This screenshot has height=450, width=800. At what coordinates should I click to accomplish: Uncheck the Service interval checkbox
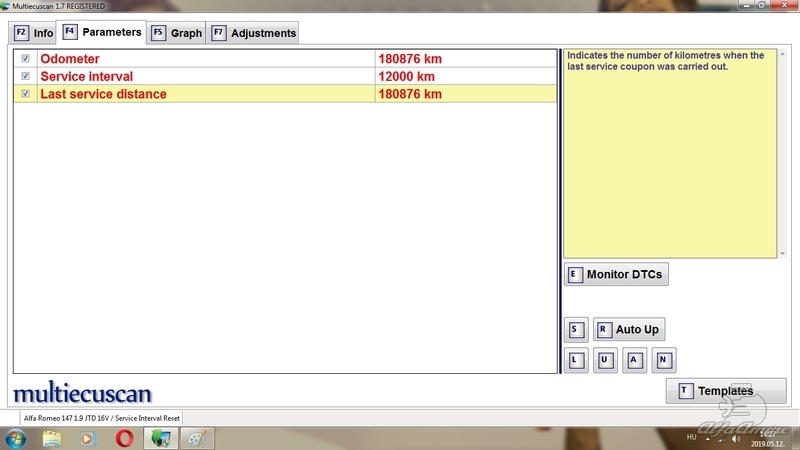26,76
